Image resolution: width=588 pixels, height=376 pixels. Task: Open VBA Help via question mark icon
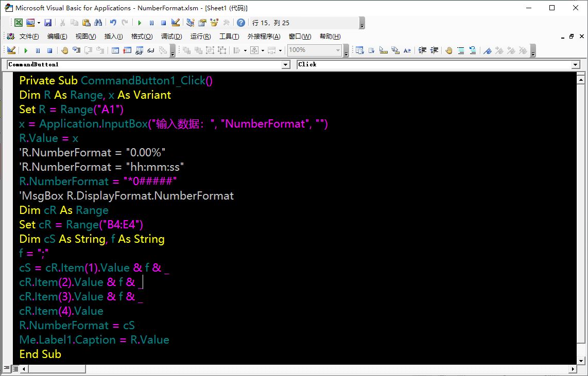241,23
